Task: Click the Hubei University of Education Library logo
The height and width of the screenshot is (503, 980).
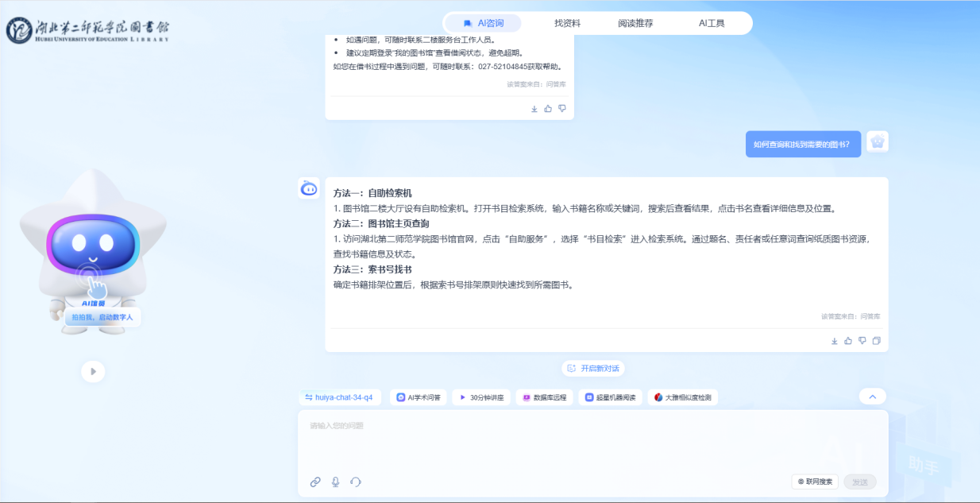Action: (88, 29)
